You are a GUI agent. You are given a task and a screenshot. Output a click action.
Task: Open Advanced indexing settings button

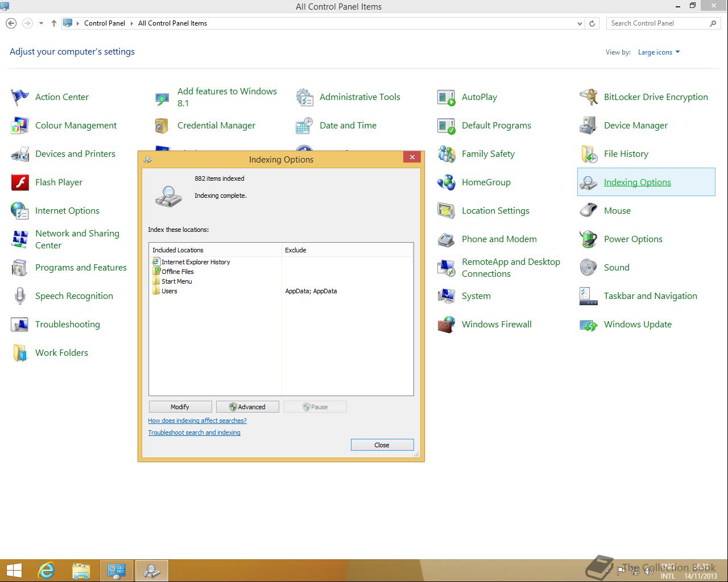[247, 407]
